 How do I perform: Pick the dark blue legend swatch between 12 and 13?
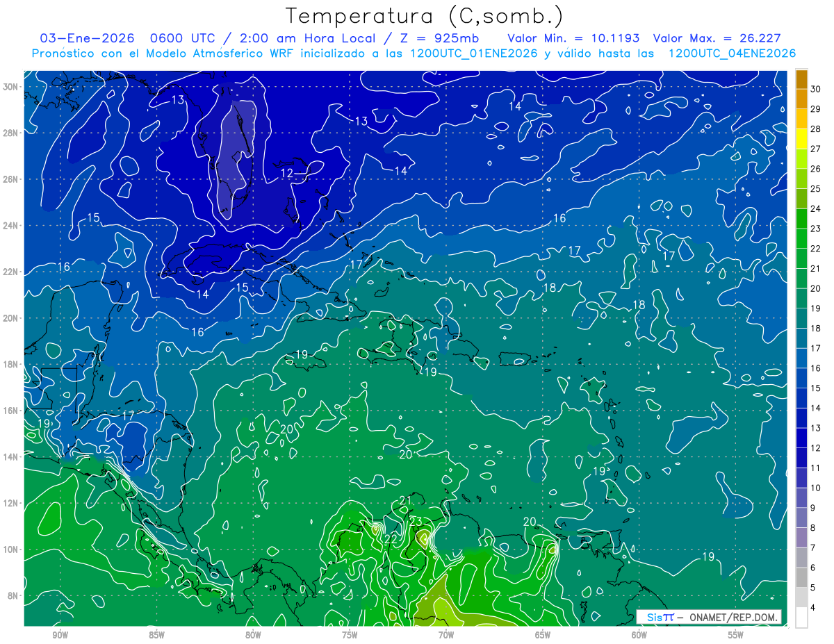(801, 438)
